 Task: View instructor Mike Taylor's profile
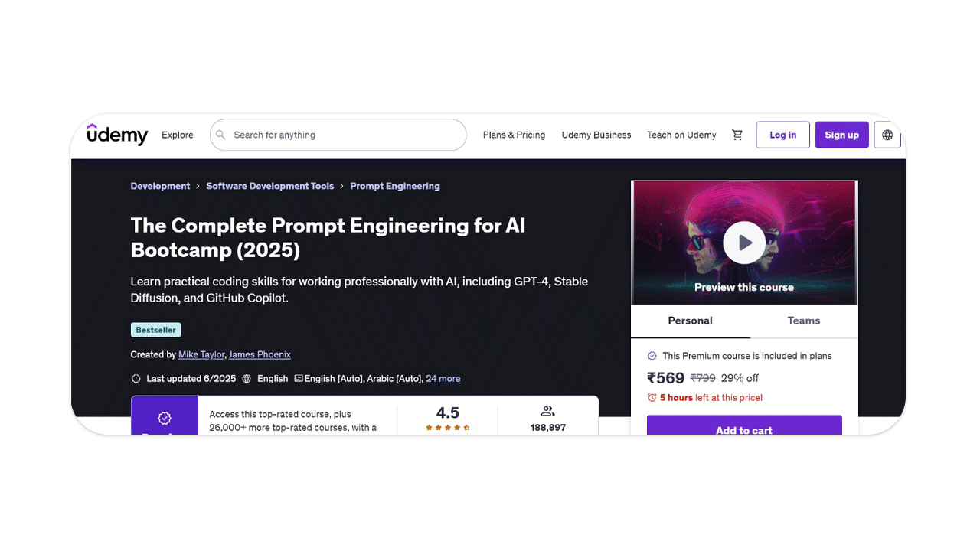coord(201,355)
